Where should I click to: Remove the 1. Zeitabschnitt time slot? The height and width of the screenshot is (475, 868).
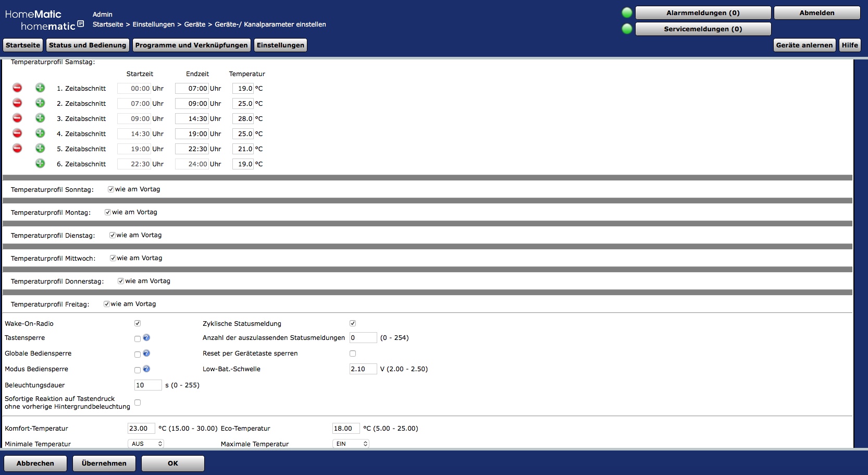(x=17, y=88)
